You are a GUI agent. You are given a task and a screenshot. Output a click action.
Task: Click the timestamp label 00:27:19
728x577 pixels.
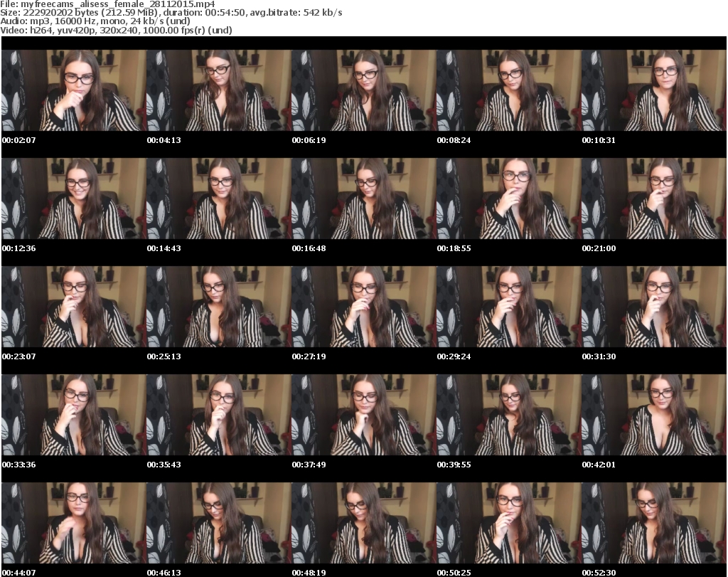click(x=309, y=356)
